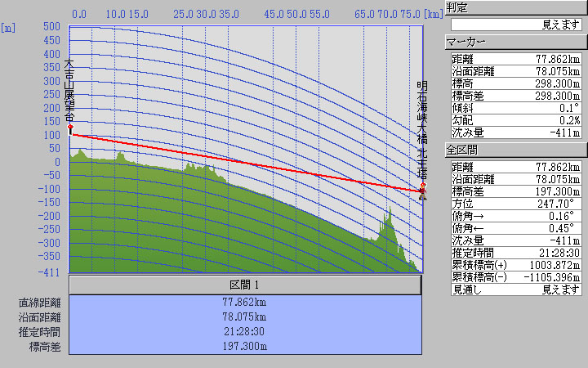Click the 直線距離 row label below the chart

coord(40,303)
